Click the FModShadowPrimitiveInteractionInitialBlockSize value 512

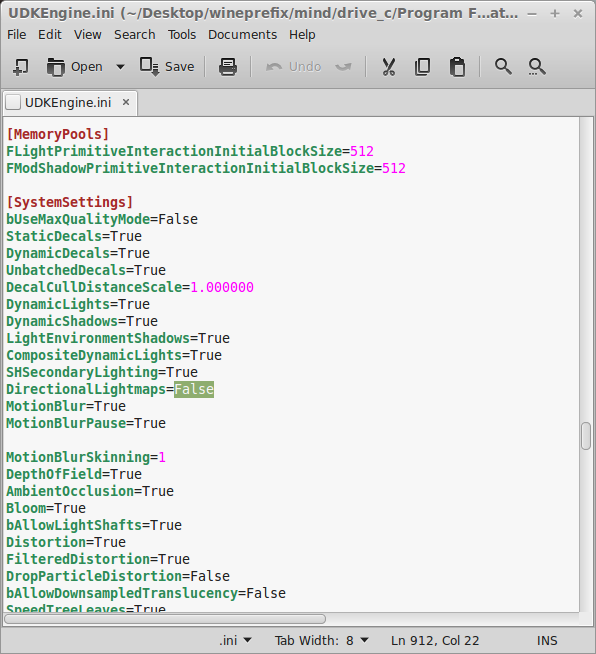click(x=394, y=169)
